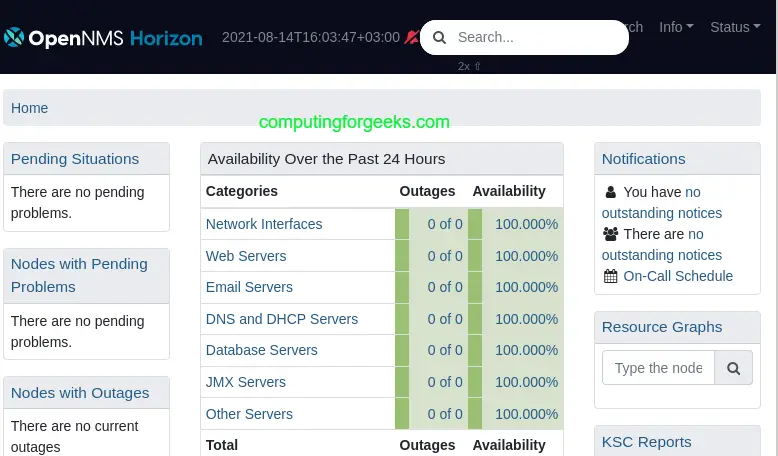This screenshot has width=778, height=456.
Task: Open Email Servers category
Action: pyautogui.click(x=249, y=287)
